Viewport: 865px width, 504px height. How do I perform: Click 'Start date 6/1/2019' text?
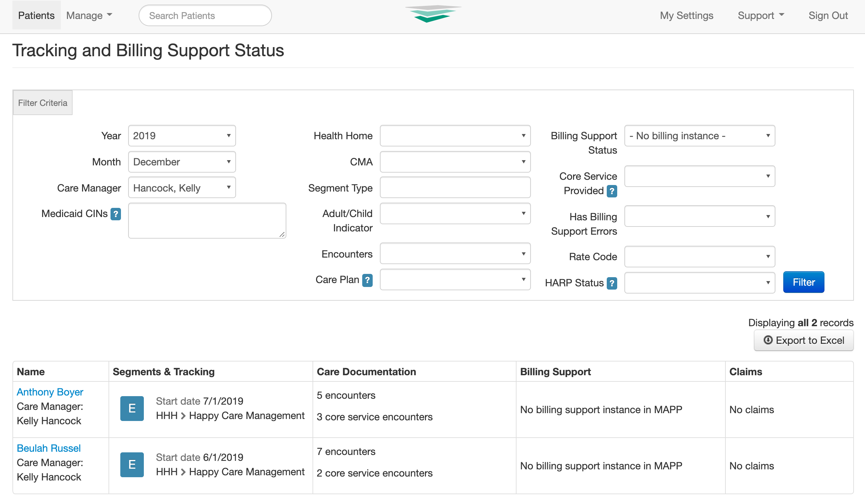[x=199, y=457]
